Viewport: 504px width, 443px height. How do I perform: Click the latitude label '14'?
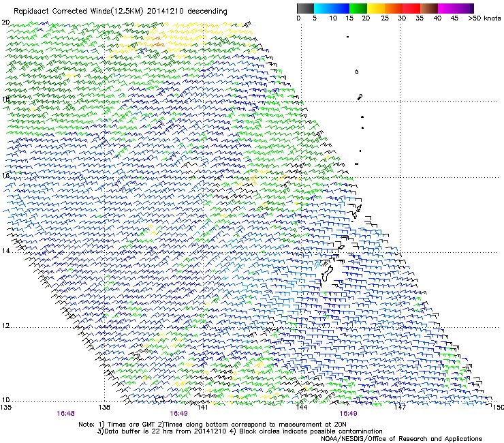[5, 250]
